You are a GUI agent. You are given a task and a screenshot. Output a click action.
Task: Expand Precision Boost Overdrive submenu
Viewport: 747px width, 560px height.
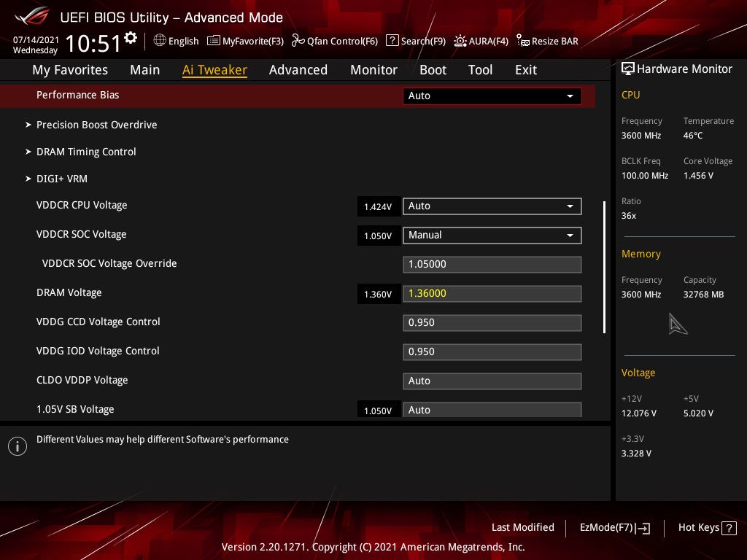tap(97, 125)
